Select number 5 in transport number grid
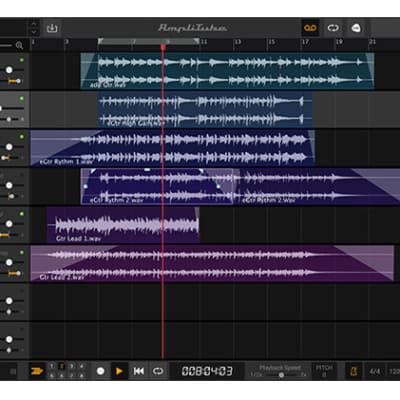This screenshot has height=400, width=400. 52,376
